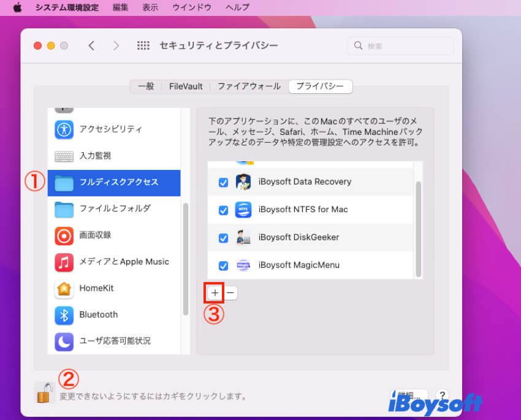The image size is (521, 420).
Task: Select the メディアと Apple Music icon
Action: coord(64,262)
